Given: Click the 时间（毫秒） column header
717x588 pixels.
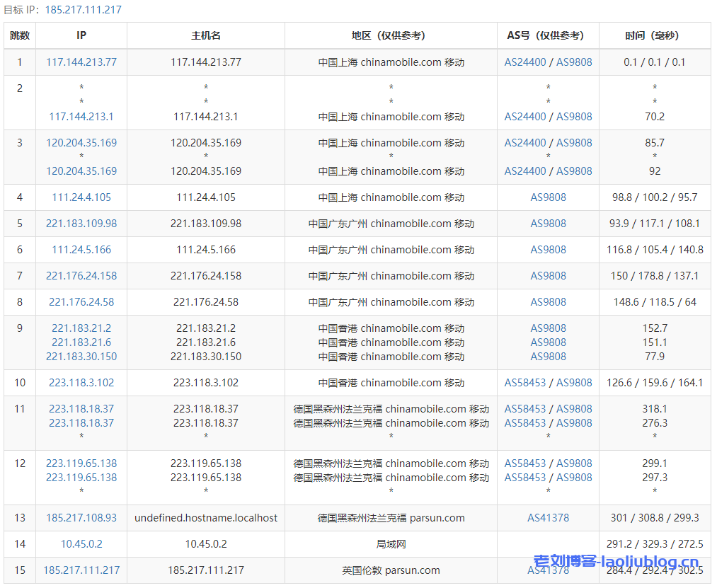Looking at the screenshot, I should (x=655, y=35).
